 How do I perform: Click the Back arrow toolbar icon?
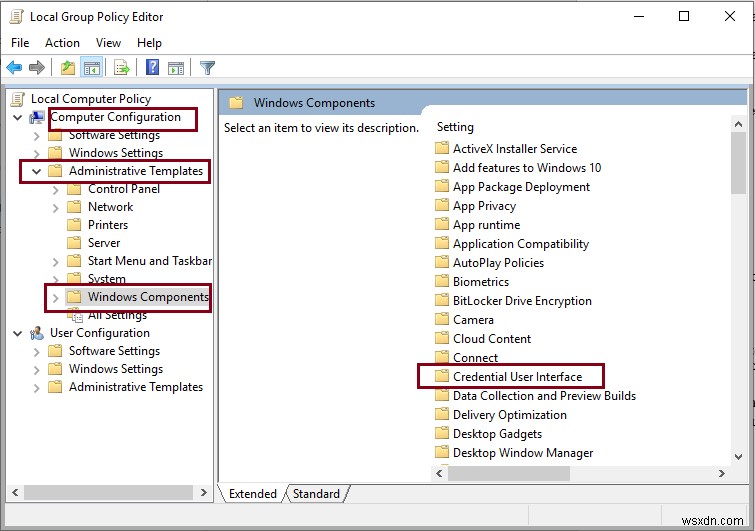[14, 67]
